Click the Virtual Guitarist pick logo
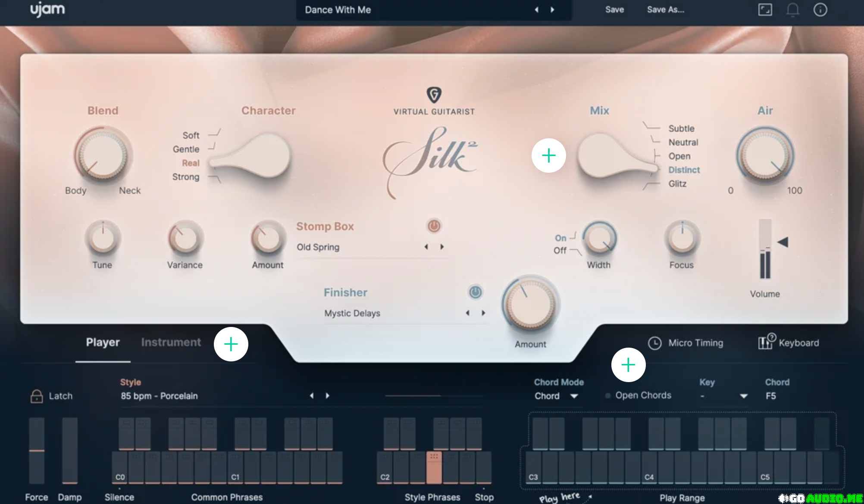The height and width of the screenshot is (504, 864). [434, 95]
